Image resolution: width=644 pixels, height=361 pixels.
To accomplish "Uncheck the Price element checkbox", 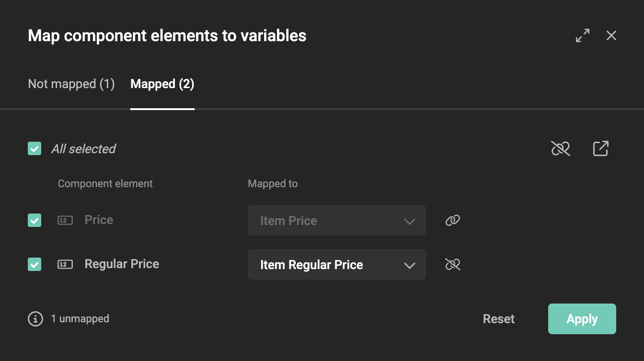I will click(x=34, y=220).
